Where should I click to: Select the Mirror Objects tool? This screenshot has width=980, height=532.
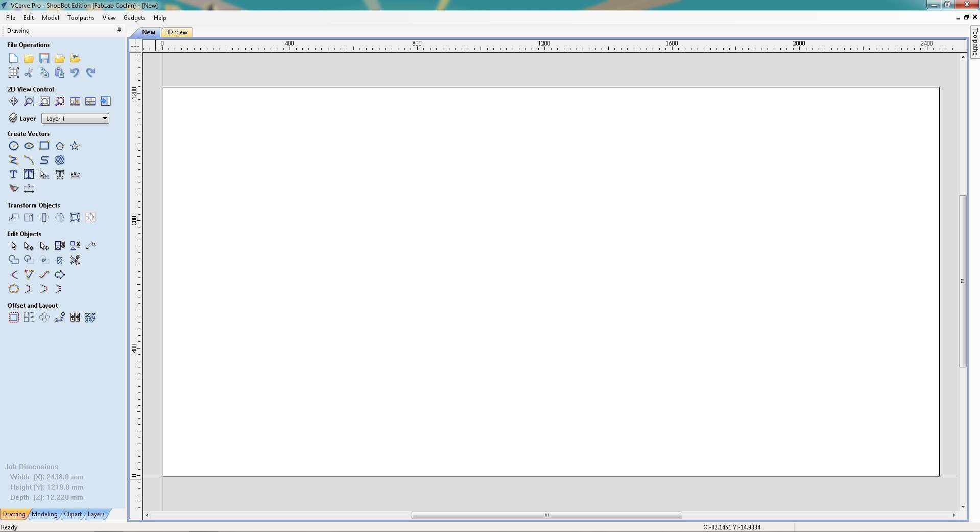(59, 217)
